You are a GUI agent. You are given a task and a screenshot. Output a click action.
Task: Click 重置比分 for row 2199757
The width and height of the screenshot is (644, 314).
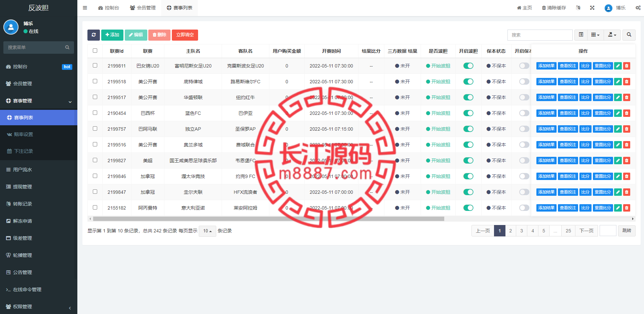tap(603, 129)
